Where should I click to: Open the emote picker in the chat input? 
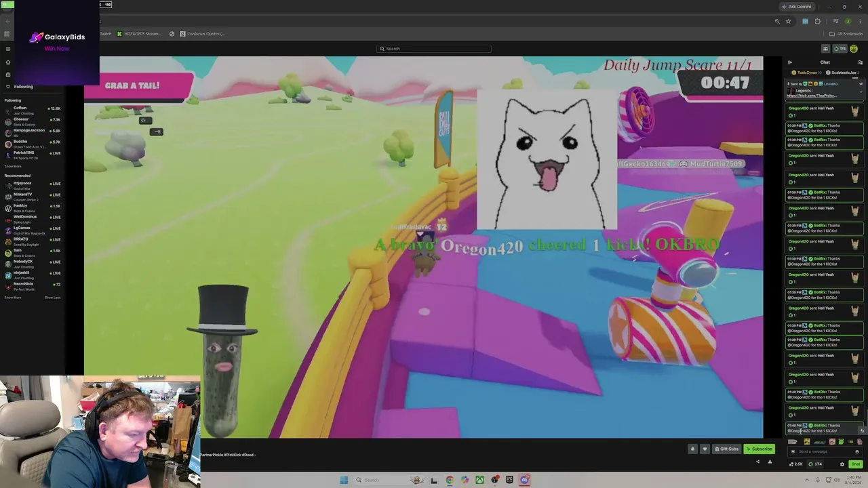(857, 451)
